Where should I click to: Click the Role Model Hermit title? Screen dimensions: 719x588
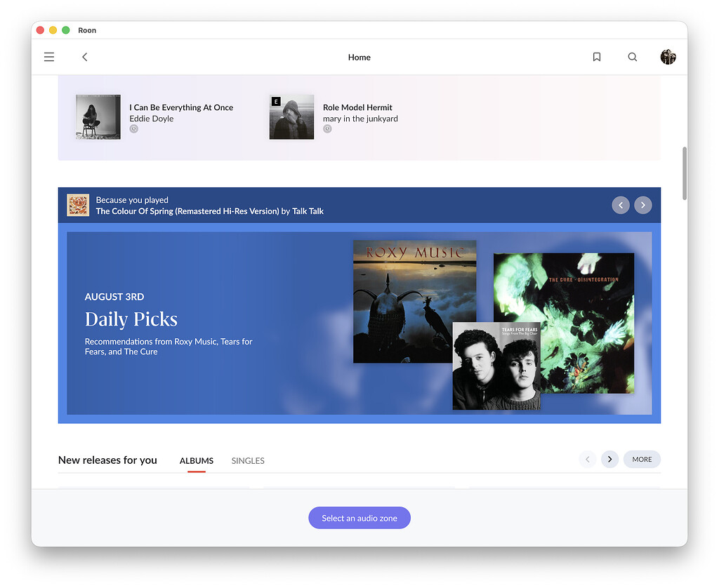point(357,107)
